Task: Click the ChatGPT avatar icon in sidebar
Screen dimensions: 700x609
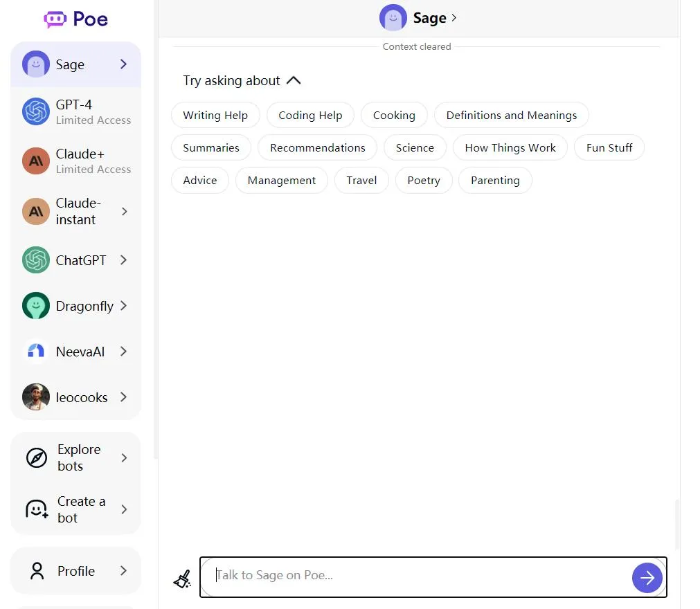Action: tap(36, 260)
